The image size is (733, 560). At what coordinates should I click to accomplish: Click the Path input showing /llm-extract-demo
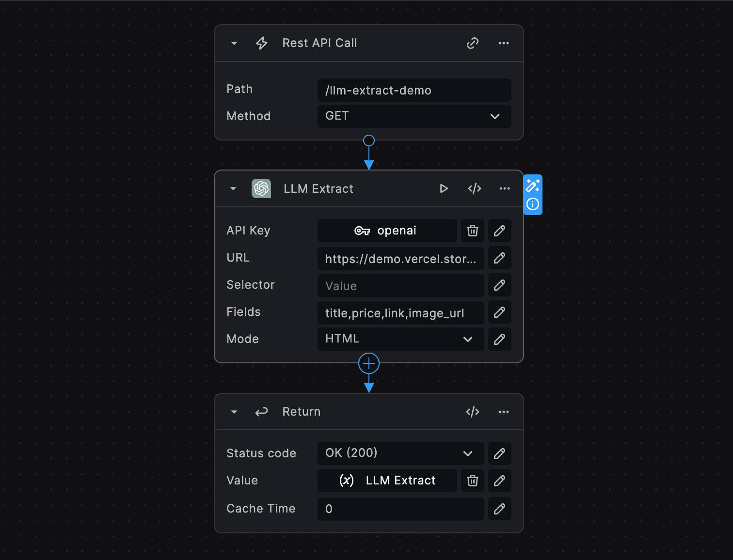tap(414, 90)
